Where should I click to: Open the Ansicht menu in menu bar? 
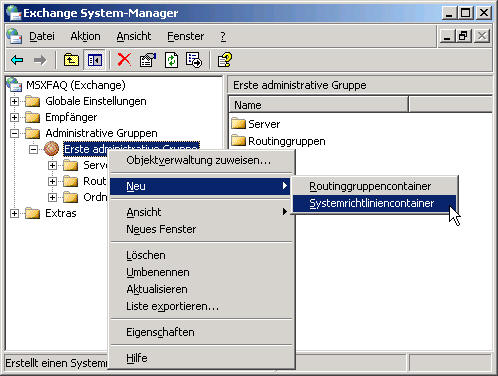[134, 36]
